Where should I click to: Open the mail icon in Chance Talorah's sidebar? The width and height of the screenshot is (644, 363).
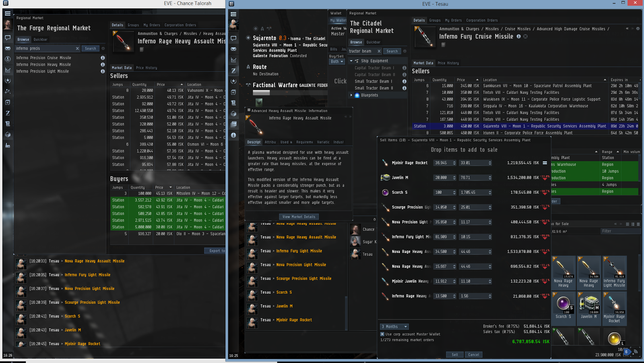click(x=8, y=48)
